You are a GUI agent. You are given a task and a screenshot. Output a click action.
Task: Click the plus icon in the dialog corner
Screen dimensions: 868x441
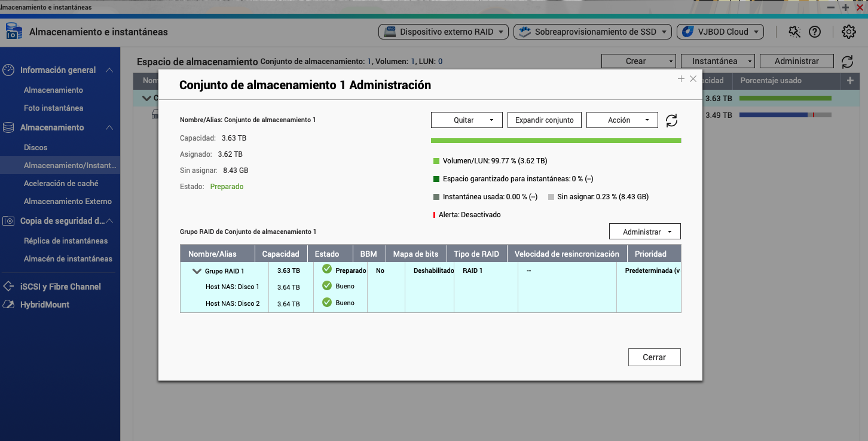click(x=681, y=79)
